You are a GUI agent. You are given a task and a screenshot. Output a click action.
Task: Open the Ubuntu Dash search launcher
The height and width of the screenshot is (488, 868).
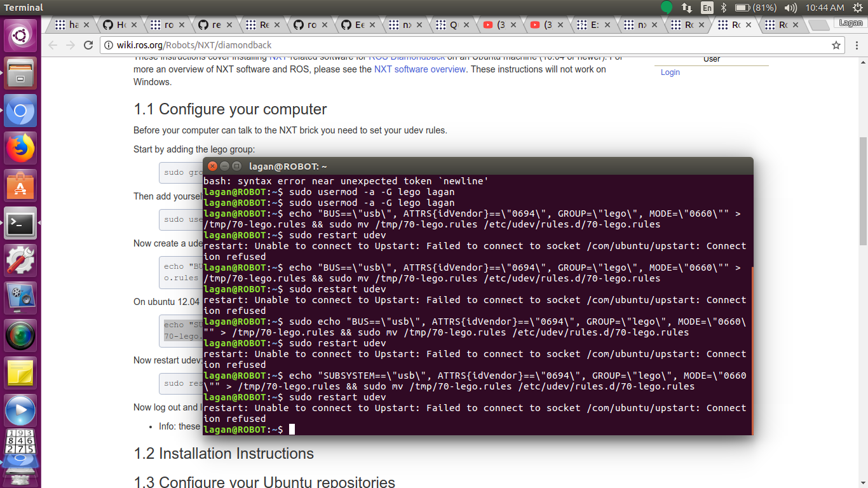pyautogui.click(x=21, y=35)
